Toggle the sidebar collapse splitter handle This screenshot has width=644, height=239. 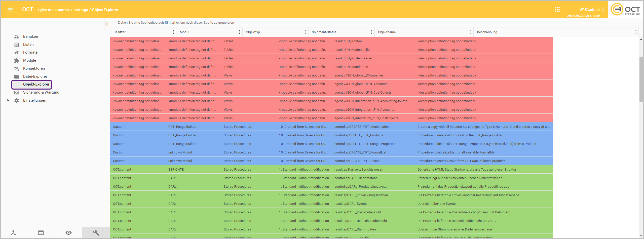(107, 24)
